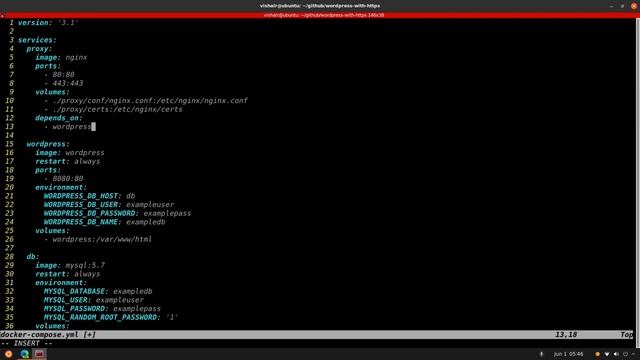Open the volume control in system tray

[616, 354]
